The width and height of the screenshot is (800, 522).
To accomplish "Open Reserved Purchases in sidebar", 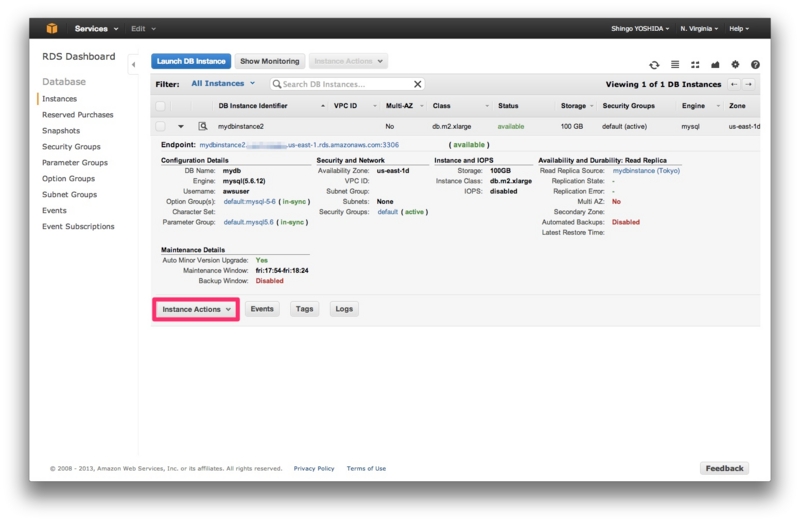I will (x=78, y=115).
